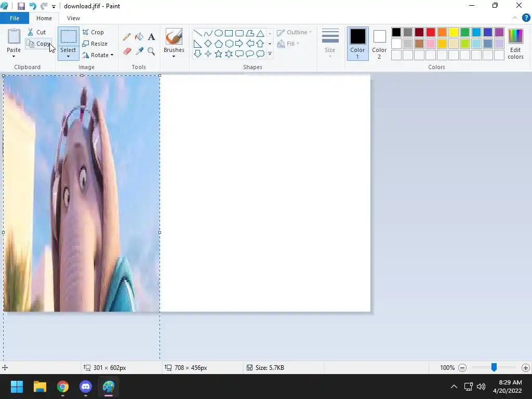Choose the Hexagon shape
The height and width of the screenshot is (399, 532).
coord(229,44)
